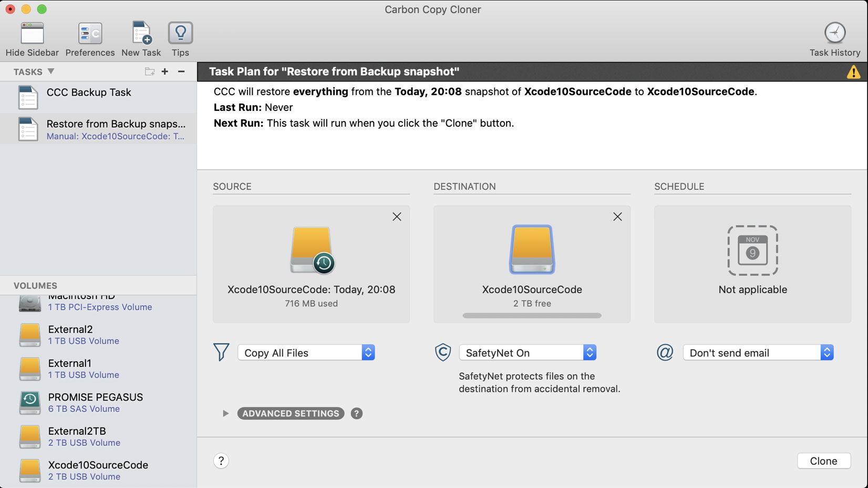Add a task with the plus button
The height and width of the screenshot is (488, 868).
coord(165,72)
